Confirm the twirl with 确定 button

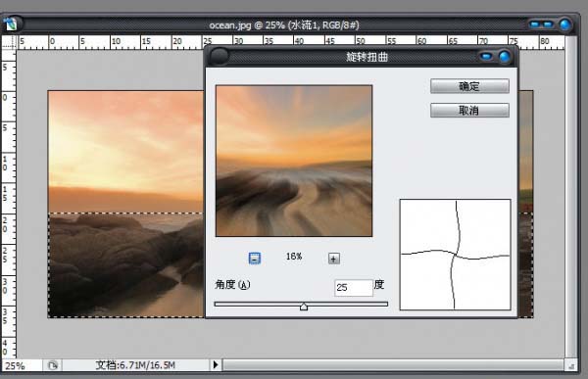tap(469, 86)
